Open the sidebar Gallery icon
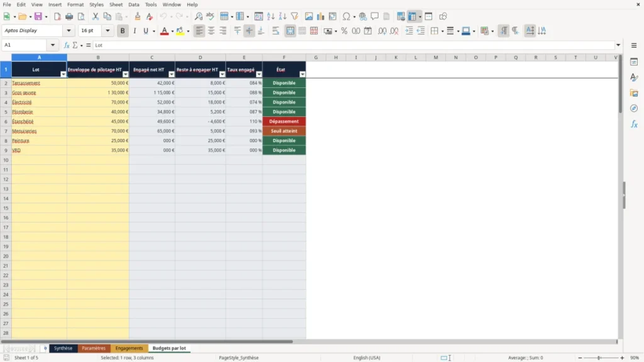The height and width of the screenshot is (362, 644). click(634, 93)
